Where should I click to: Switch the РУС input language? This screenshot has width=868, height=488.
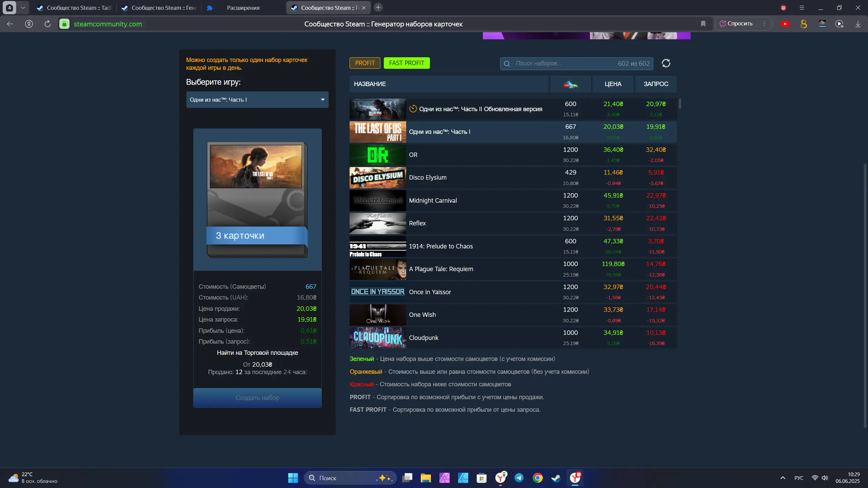click(799, 478)
